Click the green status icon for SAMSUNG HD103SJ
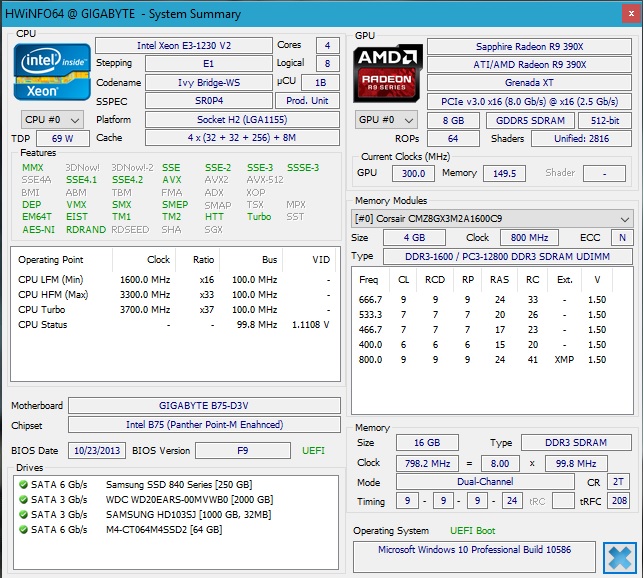Screen dimensions: 644x578 coord(23,514)
